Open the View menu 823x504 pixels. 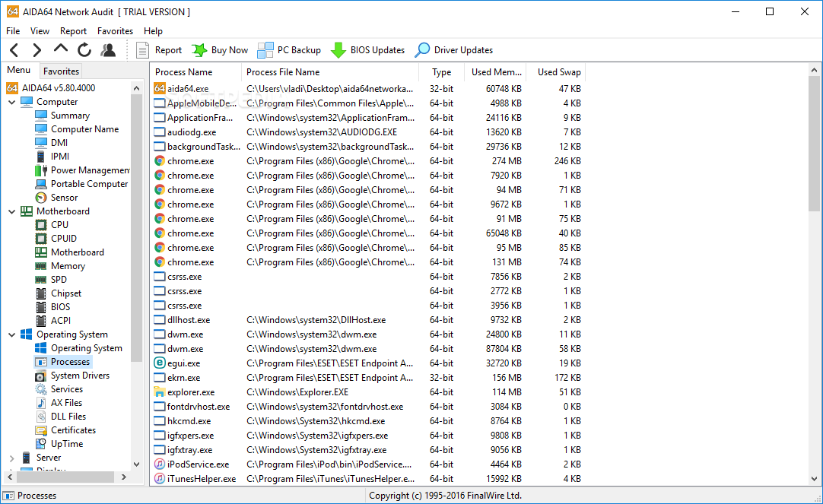coord(40,31)
